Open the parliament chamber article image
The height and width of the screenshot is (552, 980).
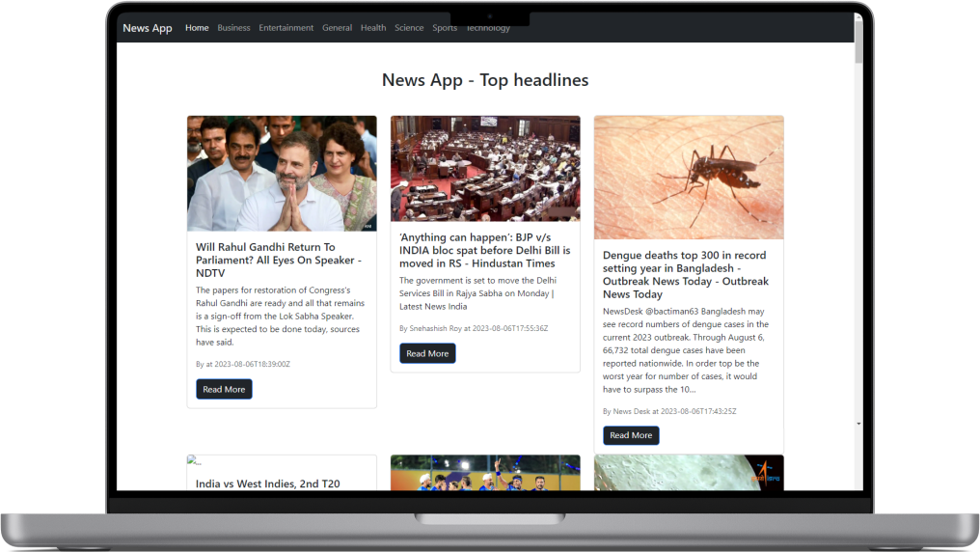pos(485,169)
